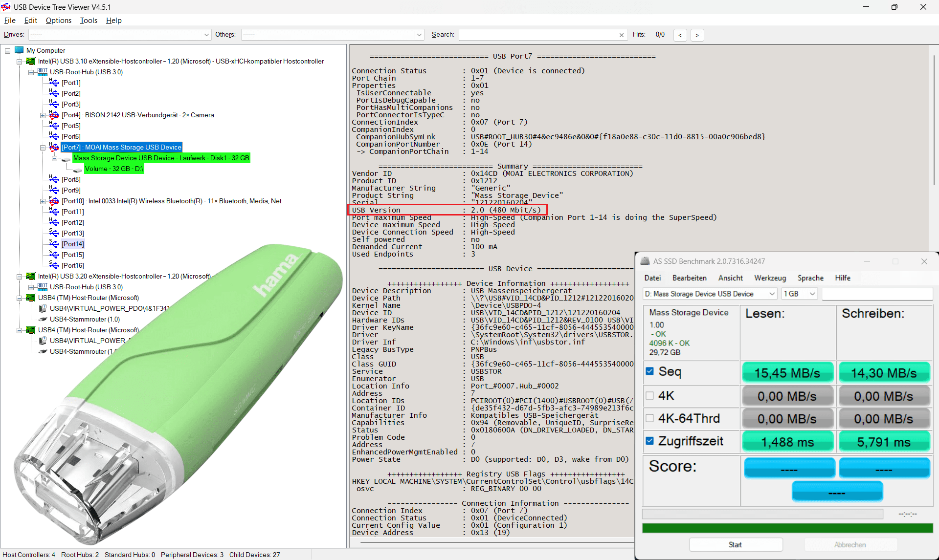Click the My Computer root icon

tap(19, 50)
